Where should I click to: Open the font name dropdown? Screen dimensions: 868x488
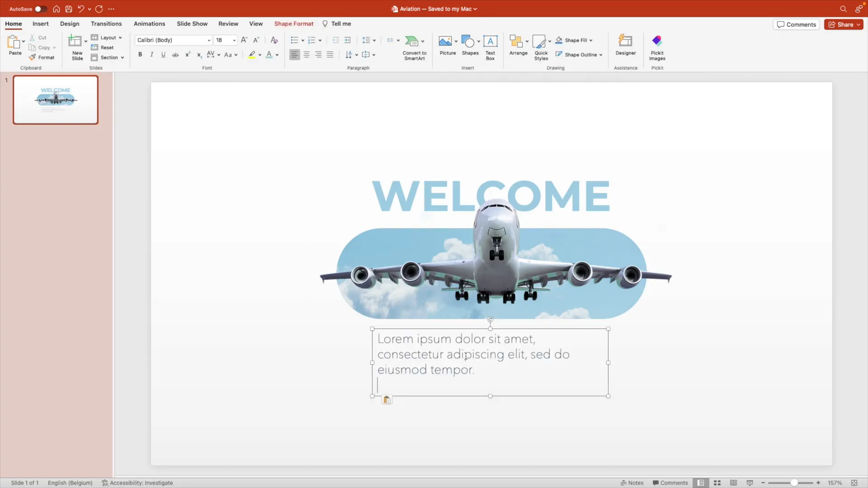coord(209,40)
